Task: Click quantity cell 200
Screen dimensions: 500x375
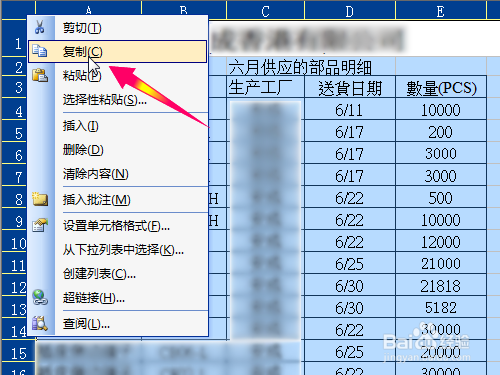Action: coord(441,131)
